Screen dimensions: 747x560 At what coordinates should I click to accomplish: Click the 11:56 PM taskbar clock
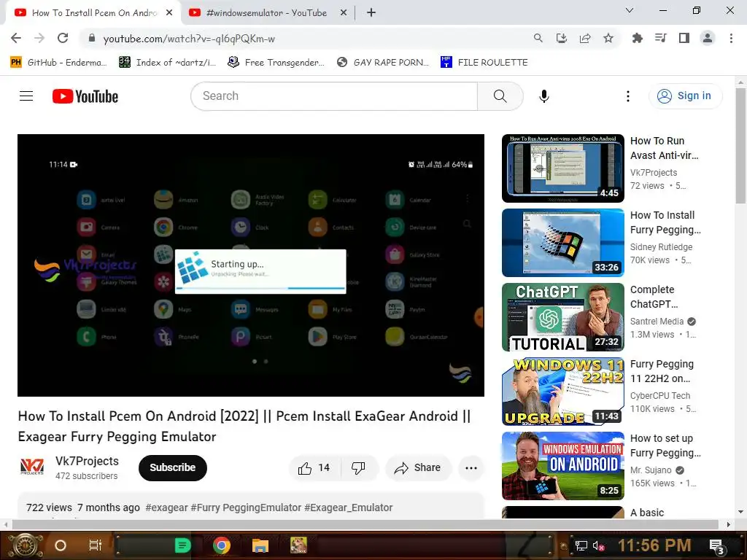point(654,545)
